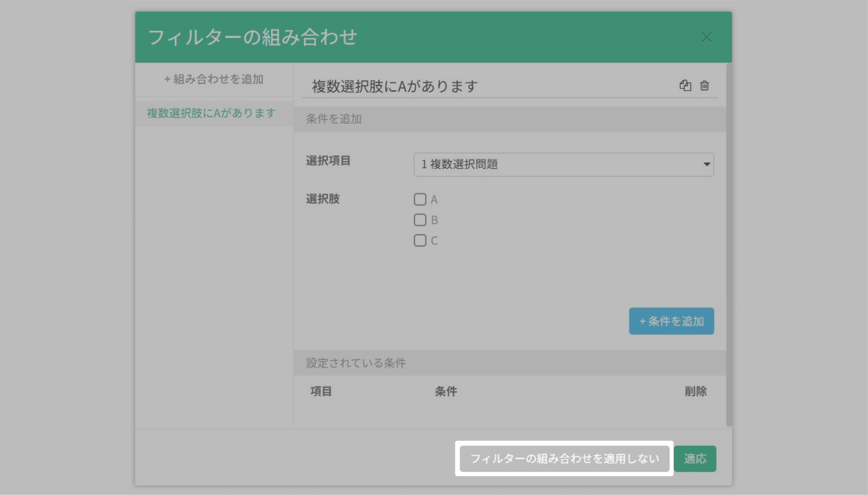This screenshot has height=495, width=868.
Task: Check option B checkbox
Action: pyautogui.click(x=420, y=220)
